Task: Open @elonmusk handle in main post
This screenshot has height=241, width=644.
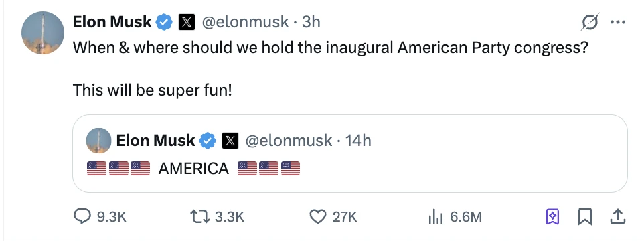Action: [x=244, y=22]
